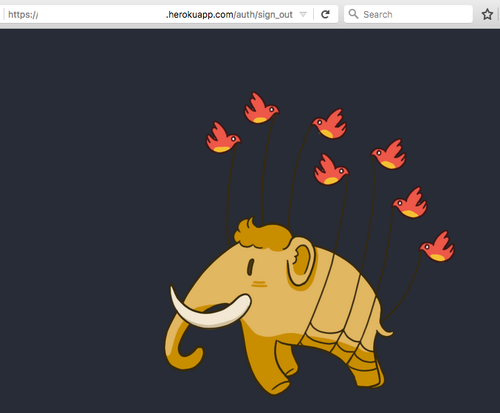500x413 pixels.
Task: Click the topmost red bird
Action: coord(261,108)
